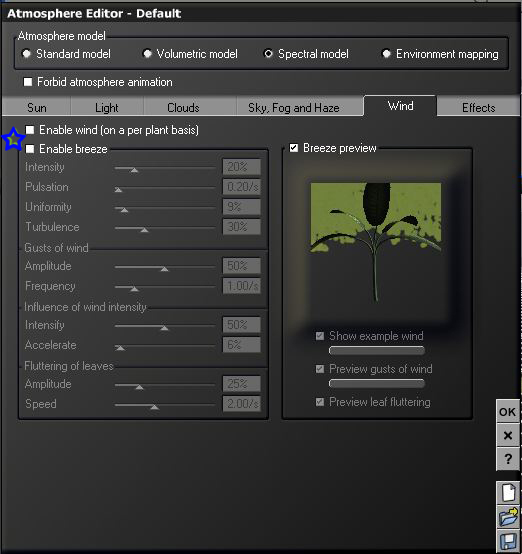This screenshot has width=522, height=554.
Task: Toggle Forbid atmosphere animation checkbox
Action: click(28, 82)
